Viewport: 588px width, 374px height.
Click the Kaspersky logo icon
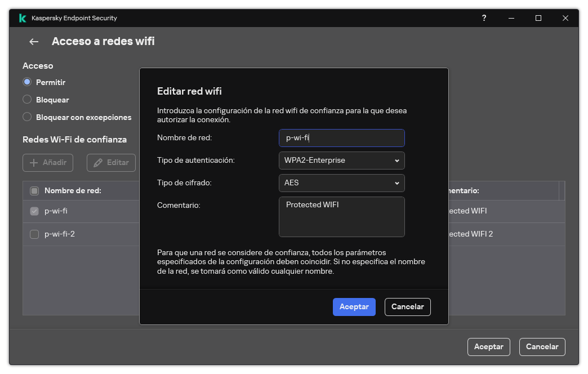point(22,17)
